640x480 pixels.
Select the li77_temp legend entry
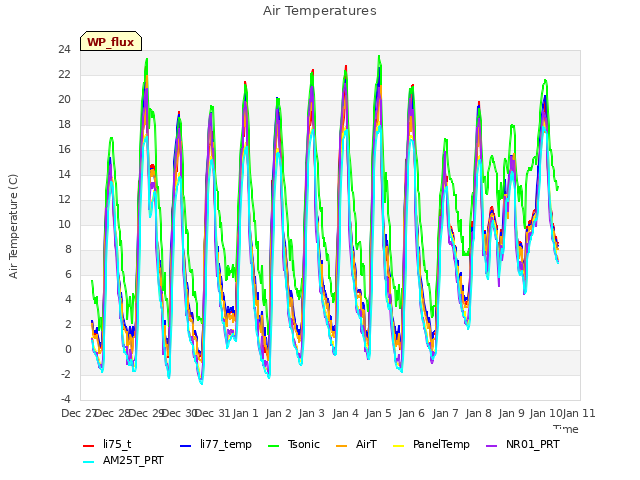click(x=216, y=444)
